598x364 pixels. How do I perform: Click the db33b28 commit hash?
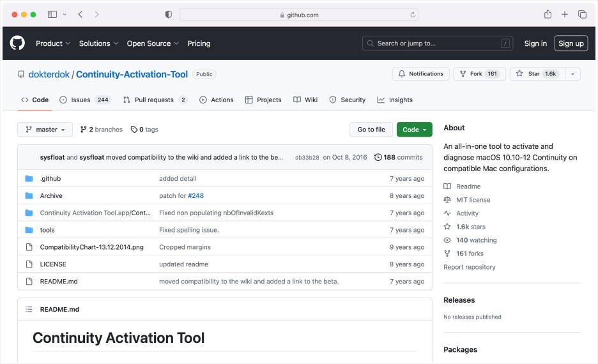point(307,158)
